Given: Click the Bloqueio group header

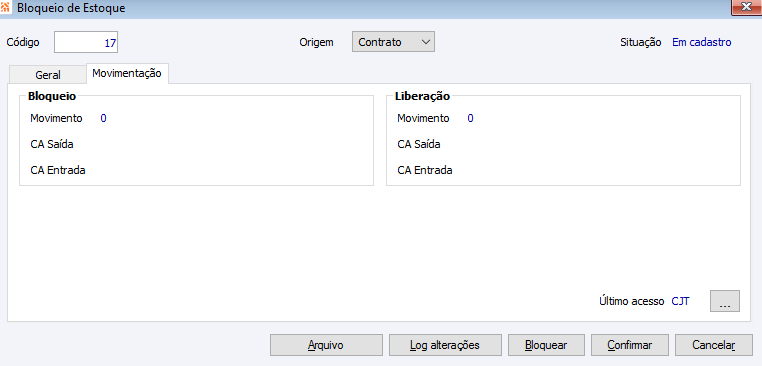Looking at the screenshot, I should coord(52,96).
